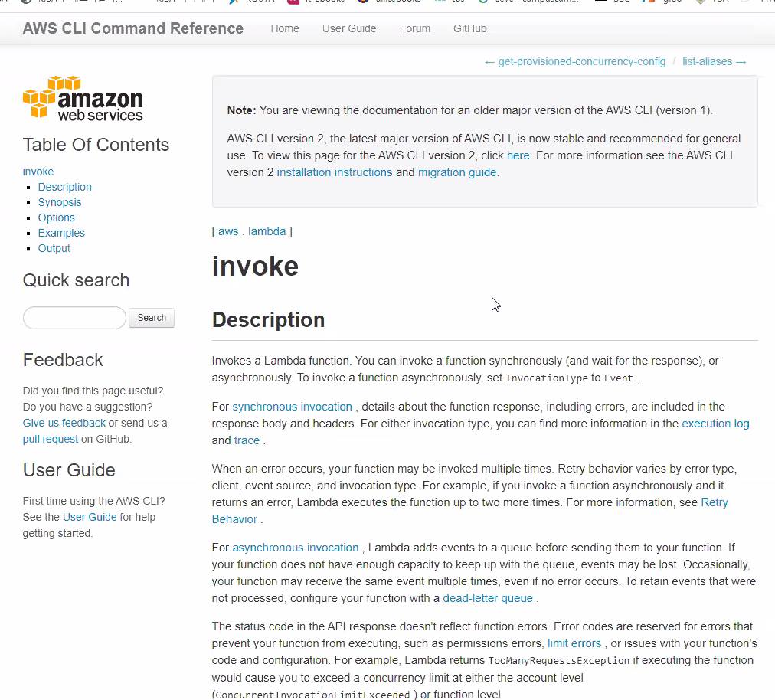Screen dimensions: 775x700
Task: Open the GitHub navigation link
Action: coord(469,28)
